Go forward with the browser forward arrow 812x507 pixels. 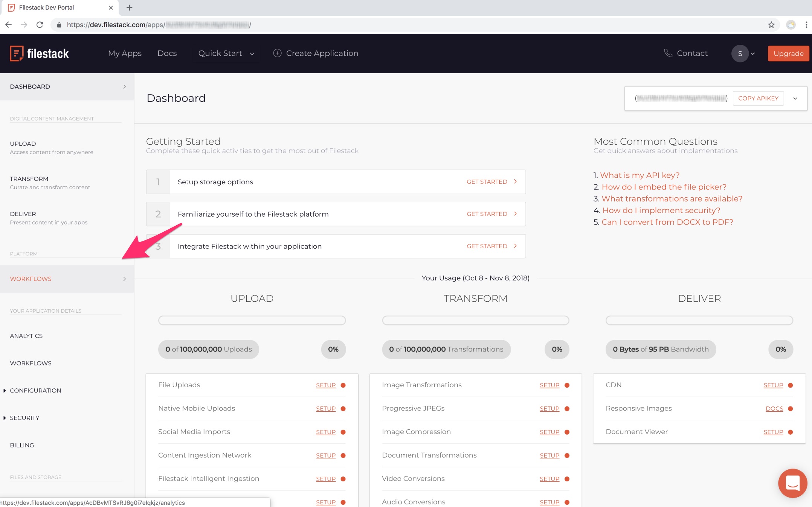pyautogui.click(x=24, y=25)
